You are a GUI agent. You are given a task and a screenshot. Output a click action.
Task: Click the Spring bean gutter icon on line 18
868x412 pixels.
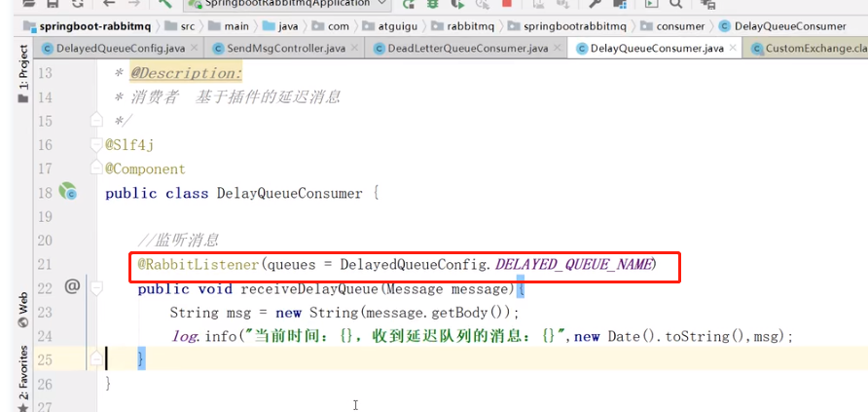pos(67,192)
